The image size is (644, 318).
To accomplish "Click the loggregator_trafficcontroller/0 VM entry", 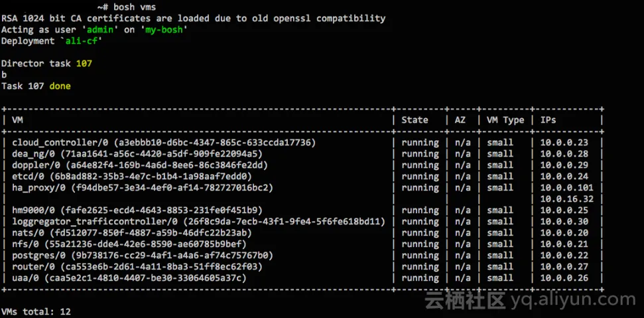I will coord(198,222).
